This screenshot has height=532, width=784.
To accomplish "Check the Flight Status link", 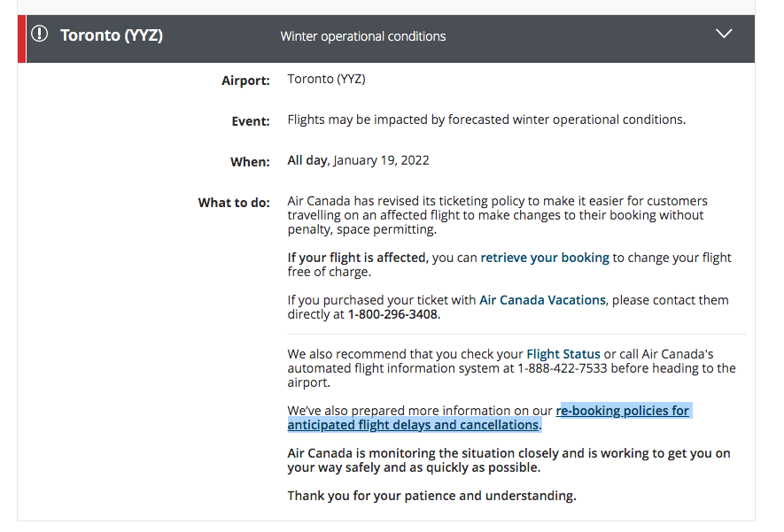I will point(563,354).
